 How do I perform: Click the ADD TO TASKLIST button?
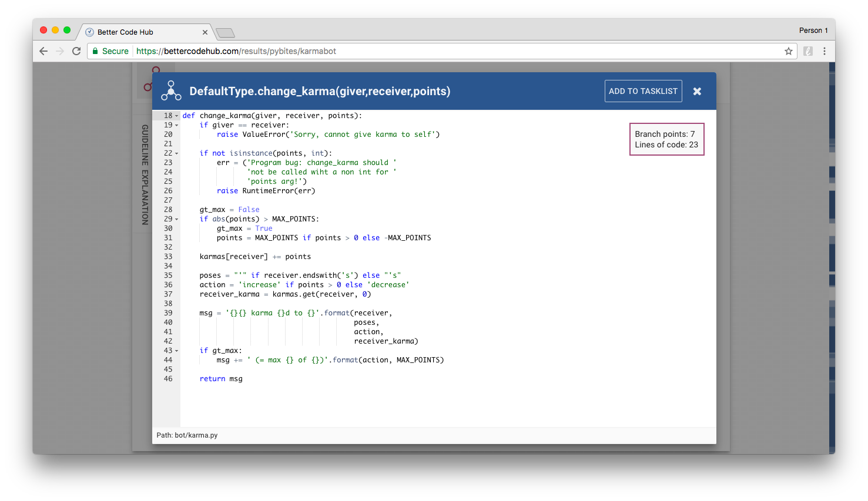click(x=643, y=90)
